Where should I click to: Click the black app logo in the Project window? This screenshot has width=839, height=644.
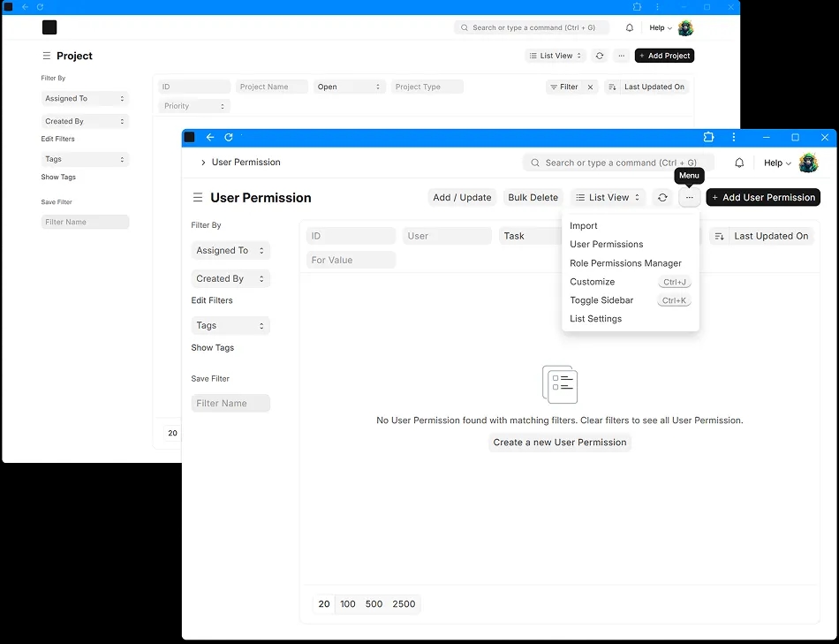pyautogui.click(x=49, y=27)
